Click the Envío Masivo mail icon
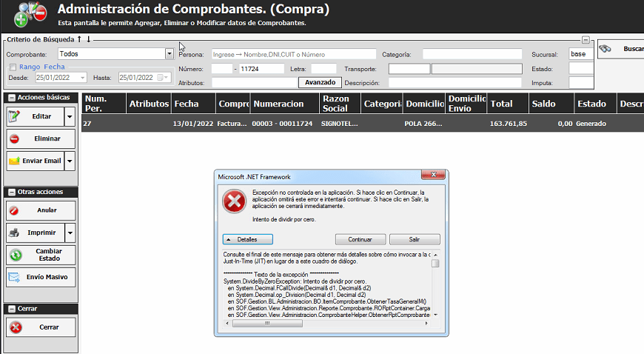644x354 pixels. click(15, 278)
